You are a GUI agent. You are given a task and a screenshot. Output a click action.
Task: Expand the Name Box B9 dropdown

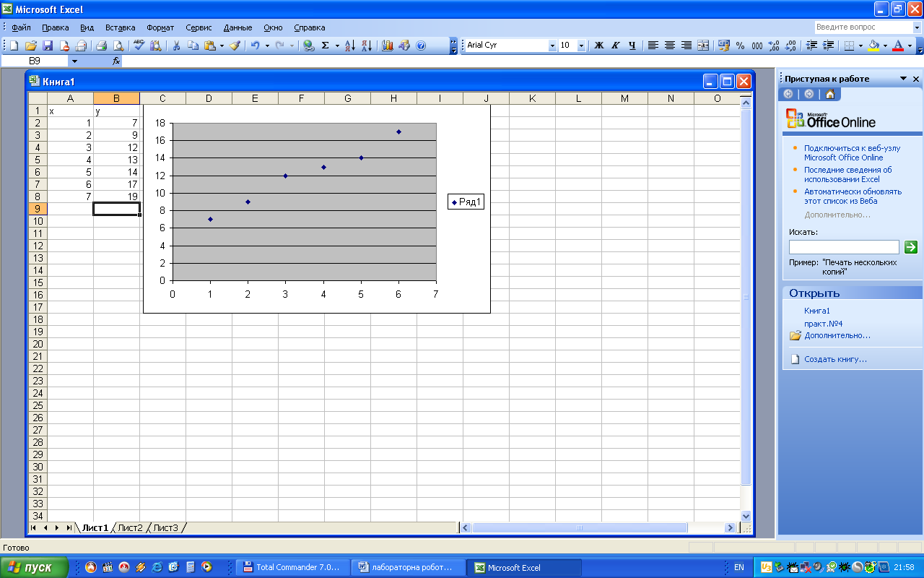click(x=74, y=61)
